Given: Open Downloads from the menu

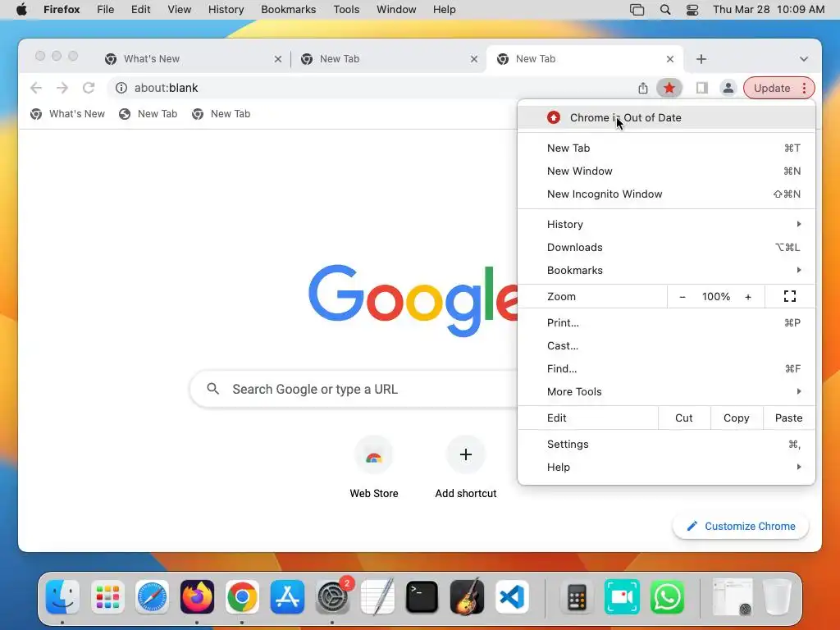Looking at the screenshot, I should pos(666,247).
